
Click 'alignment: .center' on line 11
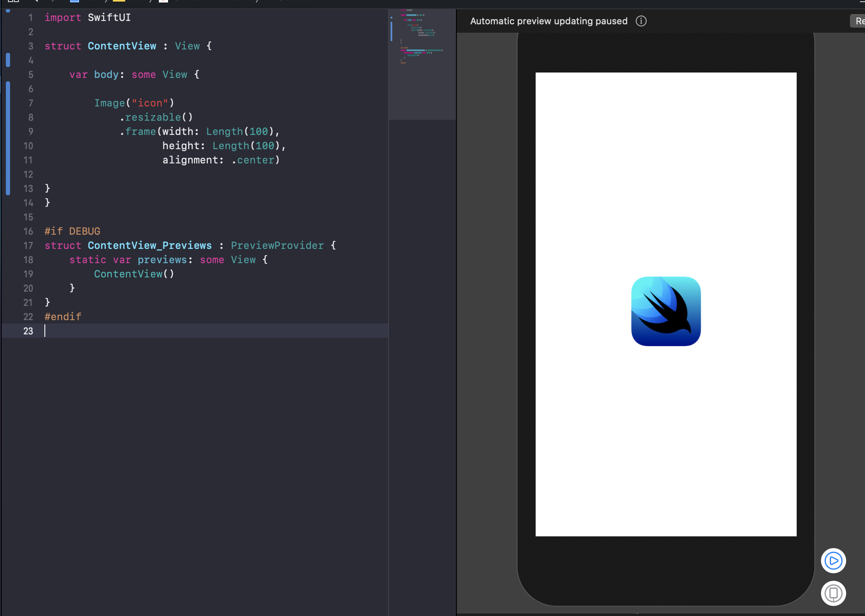(218, 160)
